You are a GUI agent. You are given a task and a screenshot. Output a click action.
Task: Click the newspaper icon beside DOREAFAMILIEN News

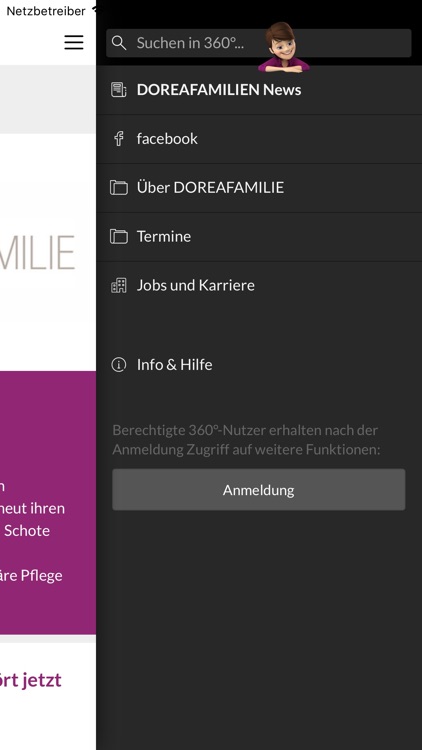[x=119, y=89]
